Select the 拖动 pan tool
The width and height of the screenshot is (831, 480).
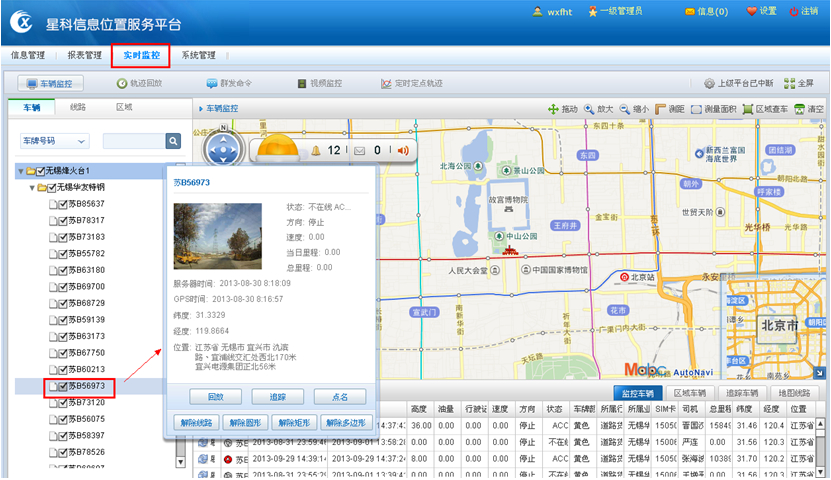coord(563,109)
